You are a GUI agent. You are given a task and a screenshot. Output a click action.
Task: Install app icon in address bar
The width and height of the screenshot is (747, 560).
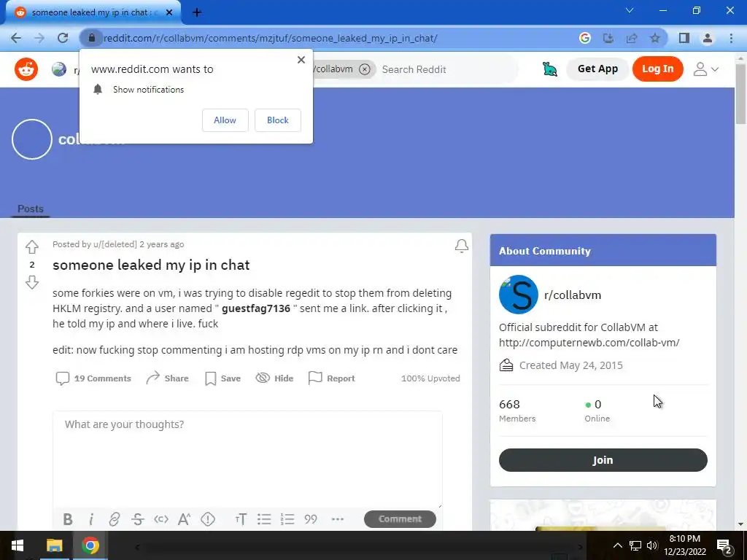coord(608,38)
